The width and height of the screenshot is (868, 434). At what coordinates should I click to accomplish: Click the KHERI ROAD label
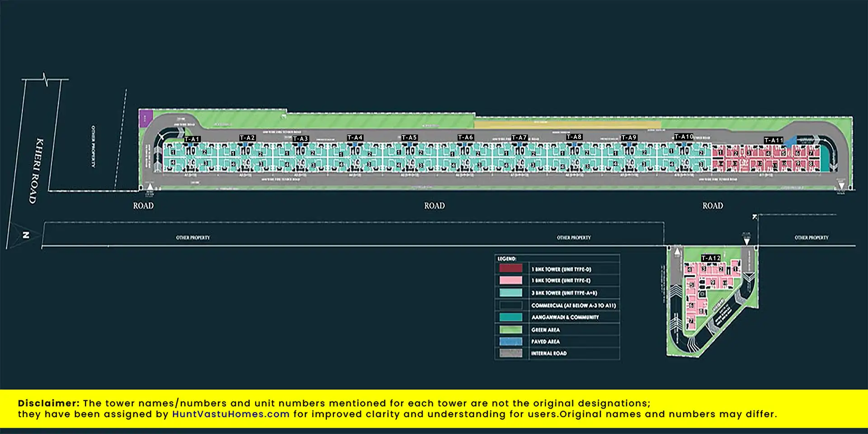point(36,170)
